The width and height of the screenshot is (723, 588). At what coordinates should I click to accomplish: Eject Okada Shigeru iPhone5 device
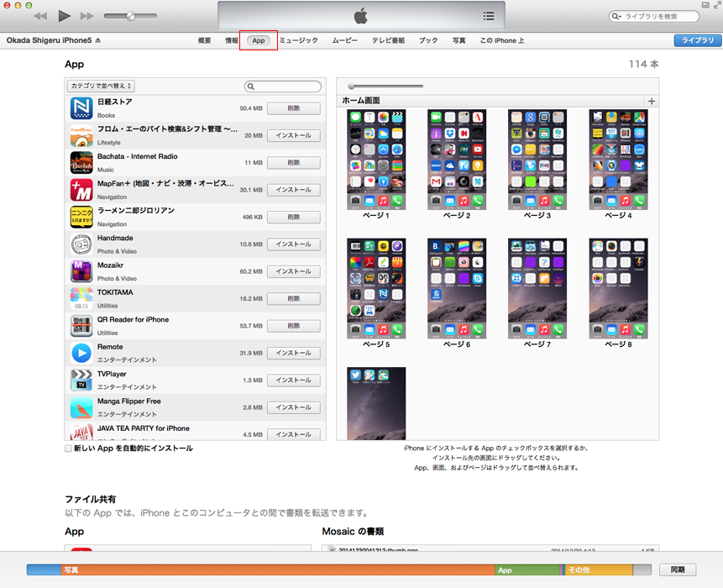pos(97,40)
